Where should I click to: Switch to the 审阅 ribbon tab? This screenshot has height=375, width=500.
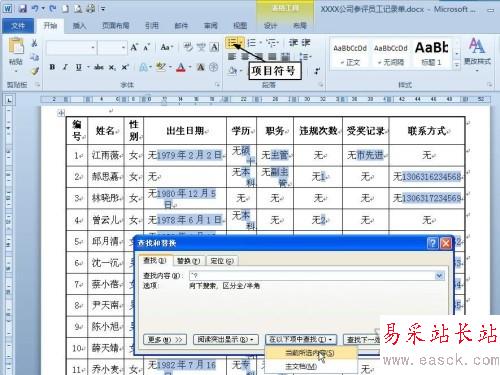211,26
